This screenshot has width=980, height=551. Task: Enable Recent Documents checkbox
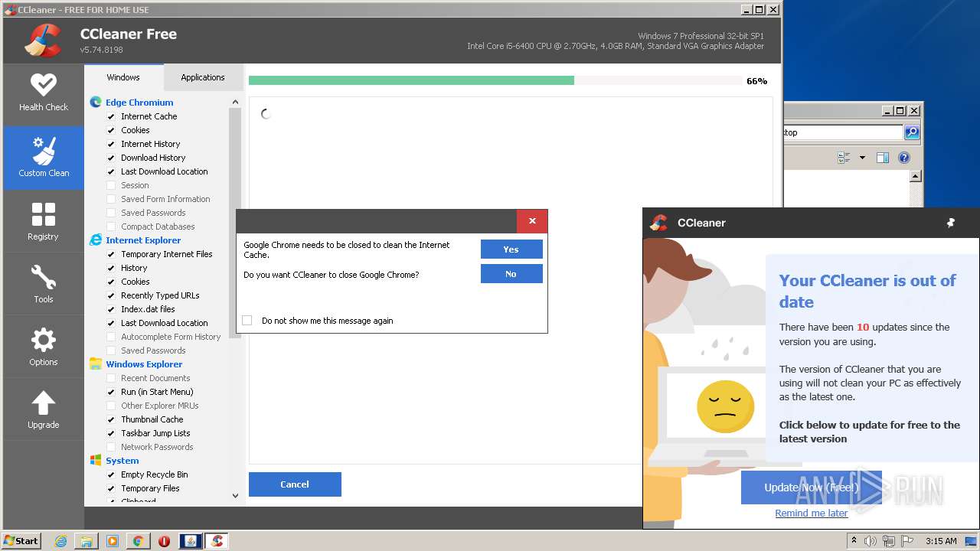tap(111, 378)
